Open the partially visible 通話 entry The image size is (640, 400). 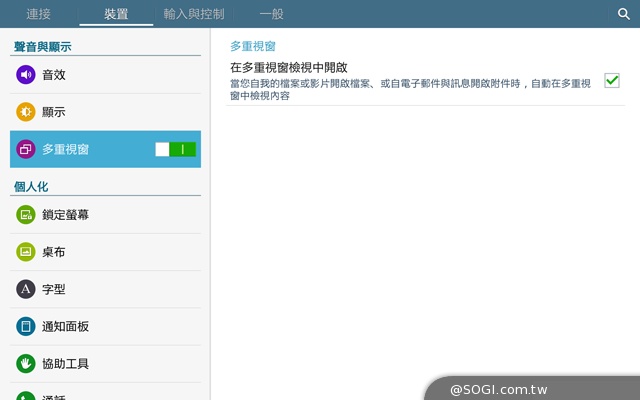coord(55,396)
